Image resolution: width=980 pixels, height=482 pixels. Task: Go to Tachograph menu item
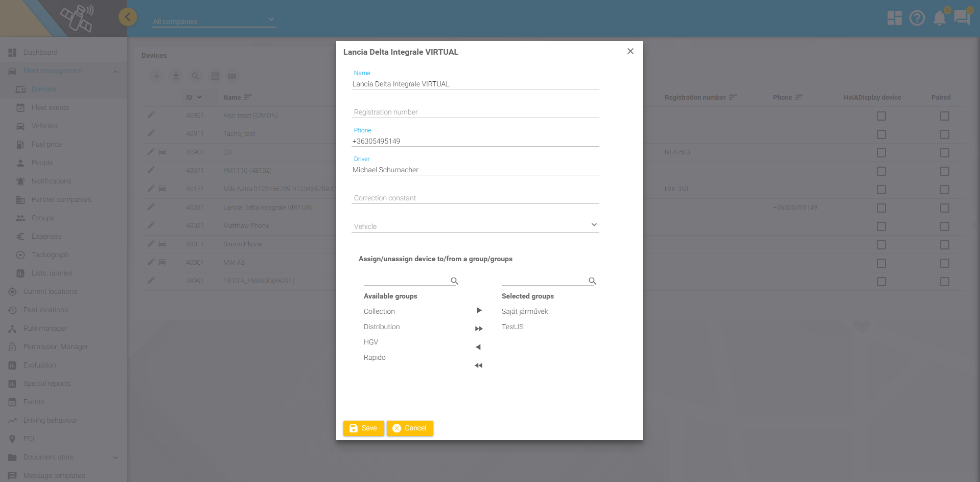50,255
